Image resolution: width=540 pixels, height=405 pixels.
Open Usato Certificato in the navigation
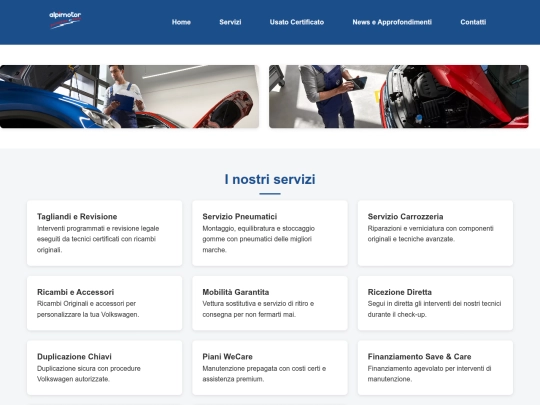297,22
